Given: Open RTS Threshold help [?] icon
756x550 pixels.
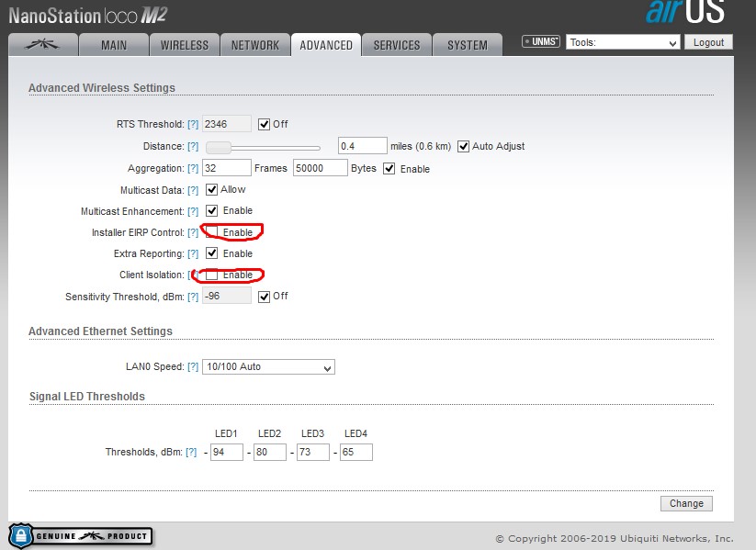Looking at the screenshot, I should [x=193, y=124].
